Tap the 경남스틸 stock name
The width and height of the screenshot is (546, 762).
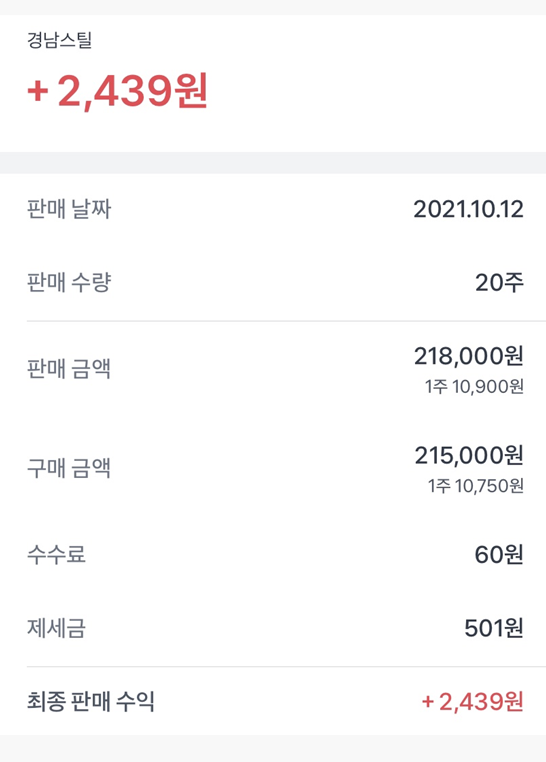[59, 40]
